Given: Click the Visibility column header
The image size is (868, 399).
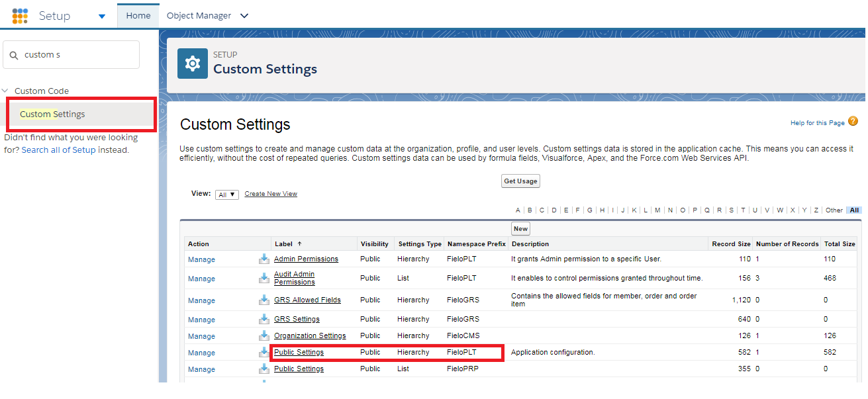Looking at the screenshot, I should click(x=375, y=244).
